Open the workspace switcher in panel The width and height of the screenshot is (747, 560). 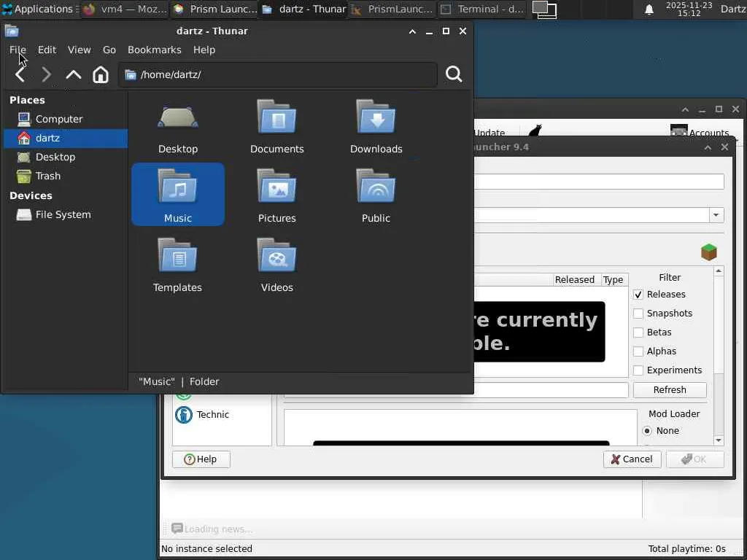click(x=544, y=9)
